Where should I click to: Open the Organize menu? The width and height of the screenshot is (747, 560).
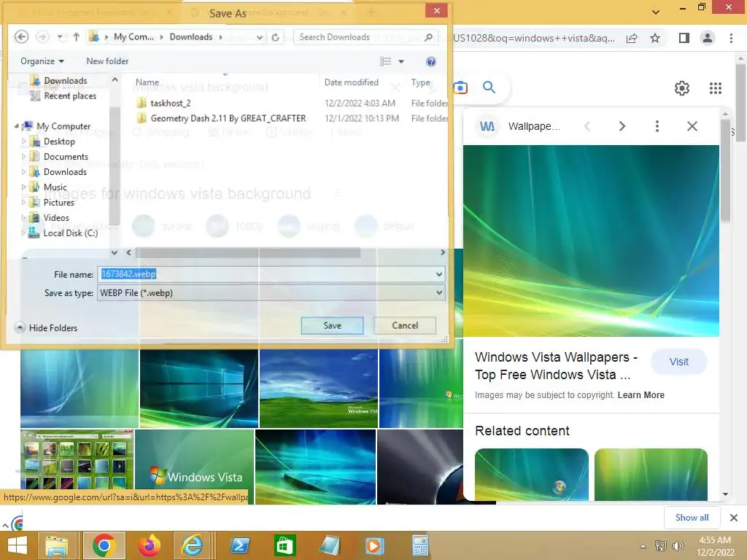click(42, 61)
